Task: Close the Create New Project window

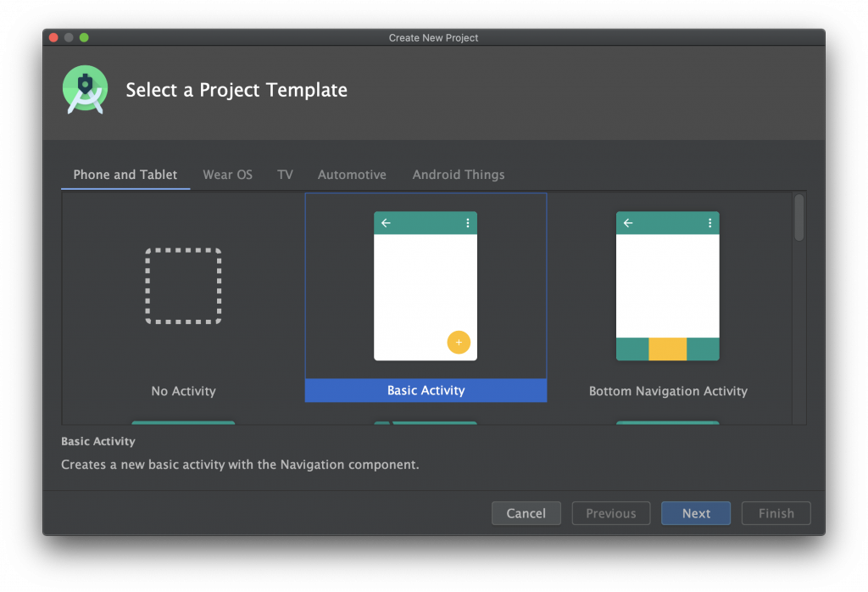Action: [53, 37]
